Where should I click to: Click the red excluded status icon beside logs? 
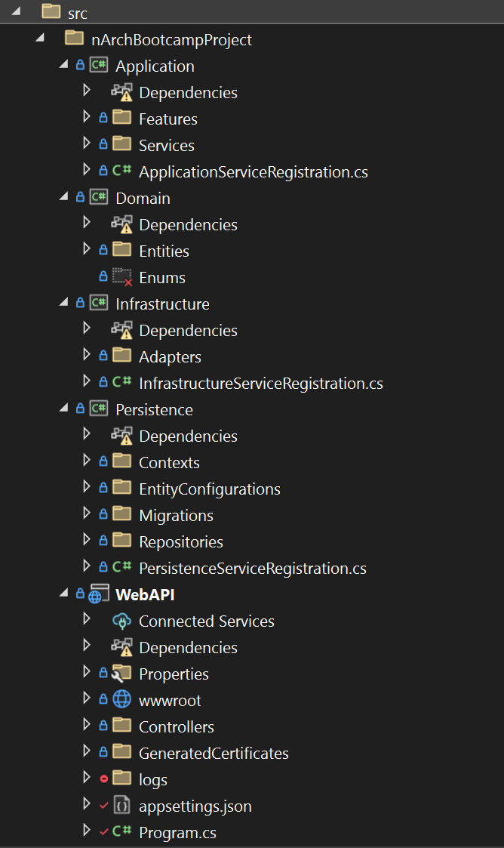pyautogui.click(x=103, y=779)
